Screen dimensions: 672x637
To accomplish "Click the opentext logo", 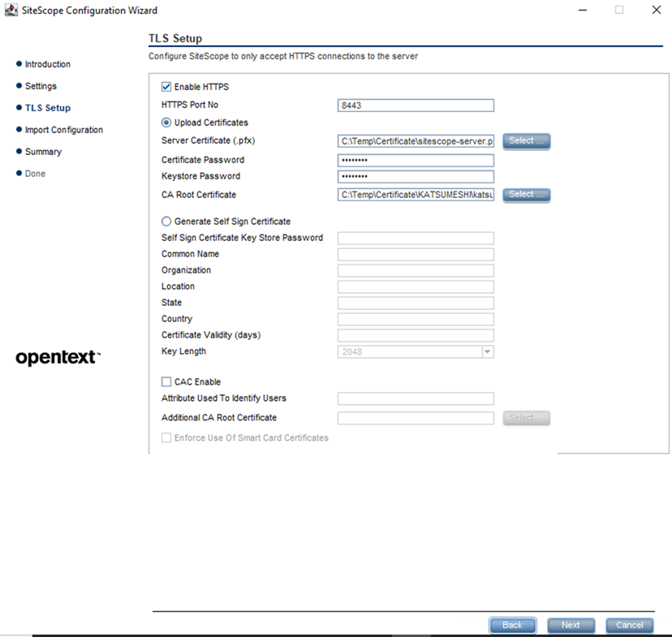I will [58, 358].
